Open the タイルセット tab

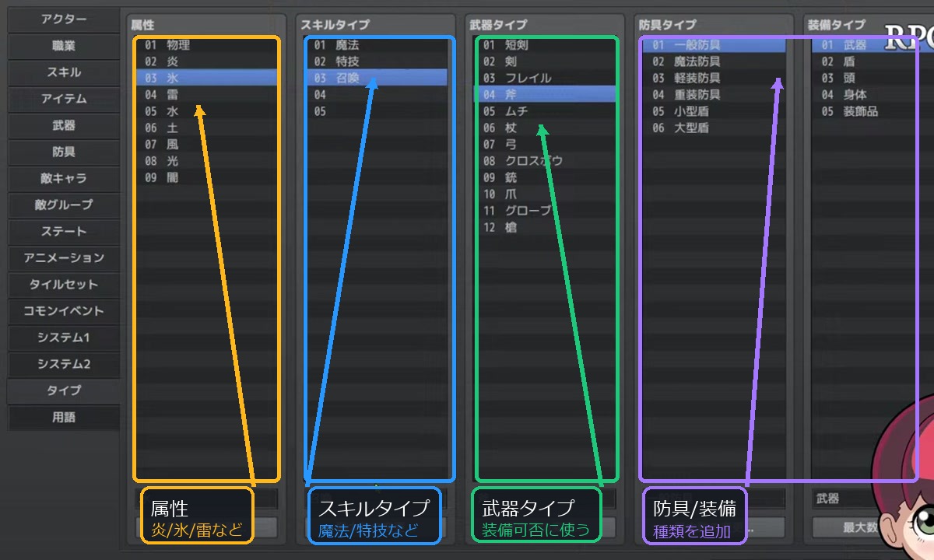coord(64,285)
